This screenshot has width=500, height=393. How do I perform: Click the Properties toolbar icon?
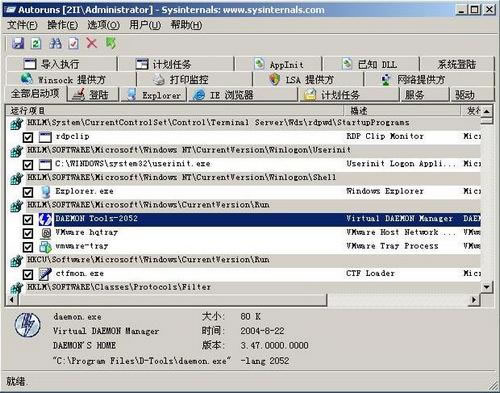[73, 43]
